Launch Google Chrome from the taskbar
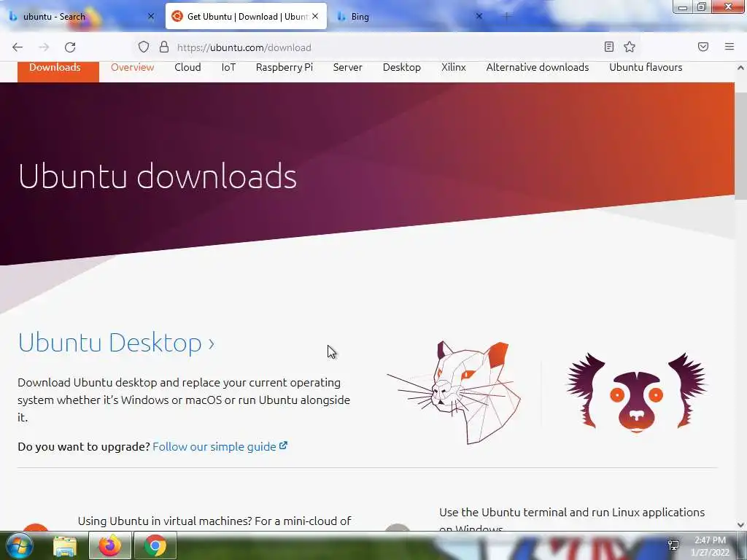 tap(155, 545)
